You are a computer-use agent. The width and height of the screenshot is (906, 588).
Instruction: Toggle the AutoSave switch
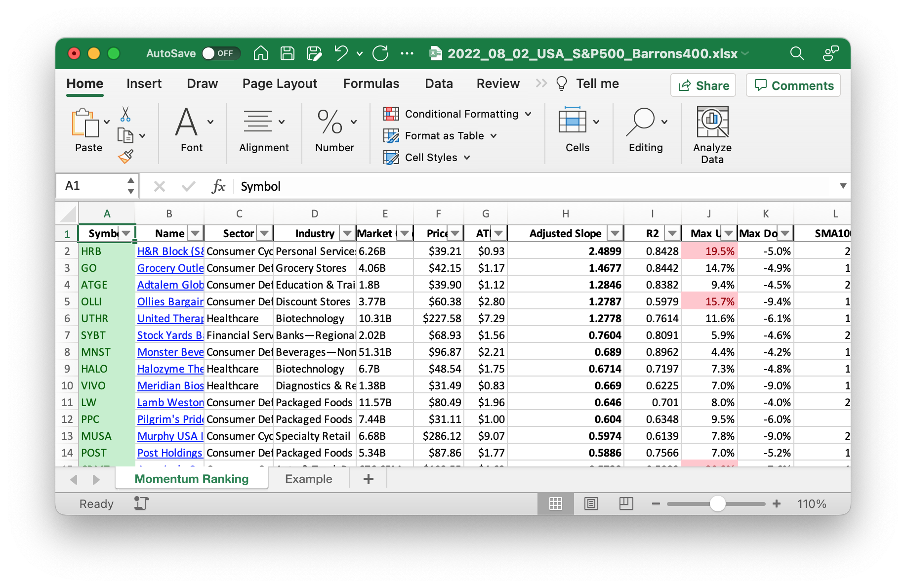click(x=221, y=53)
